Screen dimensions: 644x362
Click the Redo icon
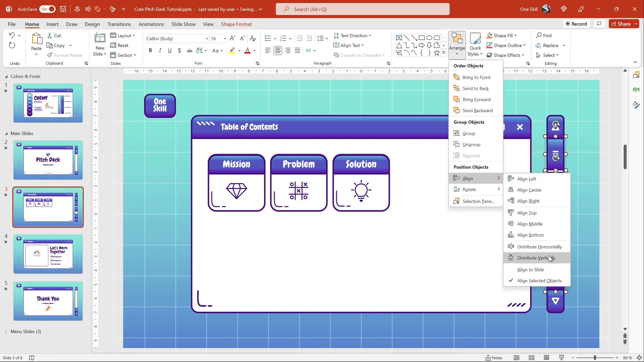point(12,45)
